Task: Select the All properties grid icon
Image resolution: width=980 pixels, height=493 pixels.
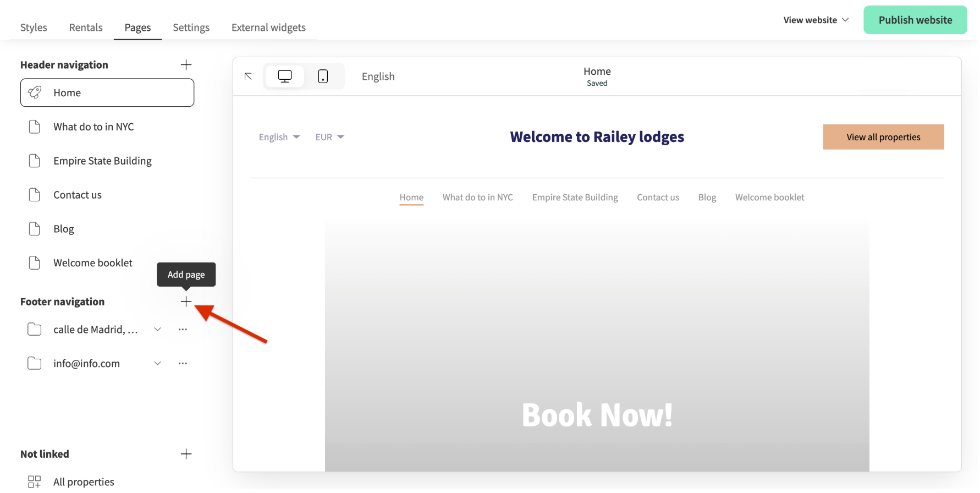Action: 34,482
